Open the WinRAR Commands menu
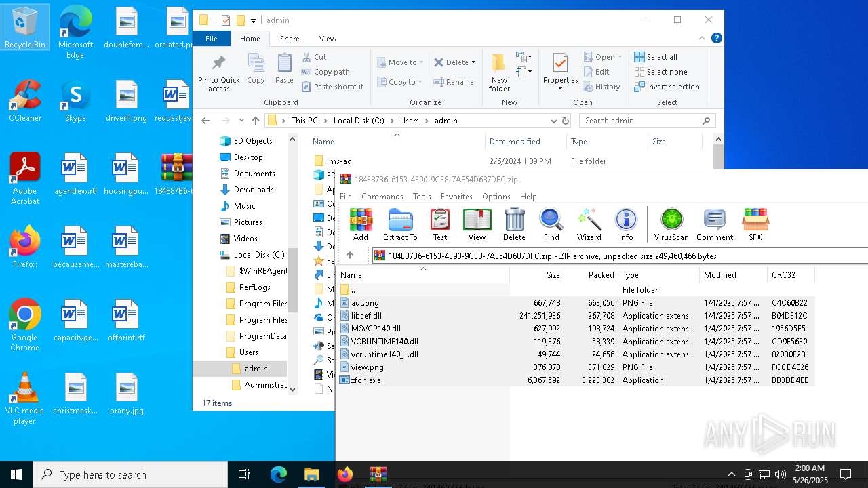 (382, 196)
